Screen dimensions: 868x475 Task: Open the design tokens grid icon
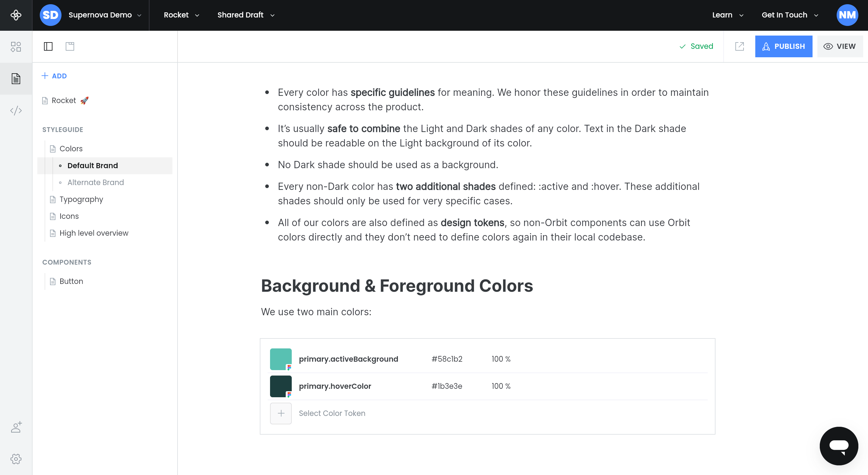16,46
